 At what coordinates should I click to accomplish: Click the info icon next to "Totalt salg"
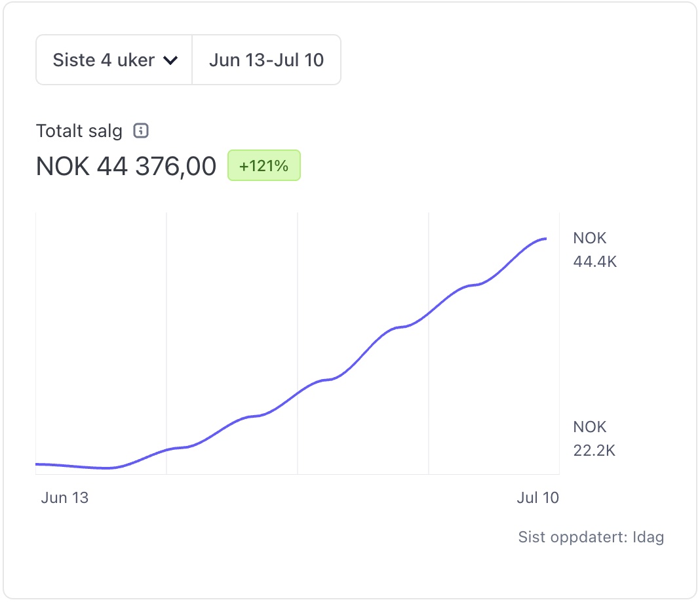(x=141, y=130)
